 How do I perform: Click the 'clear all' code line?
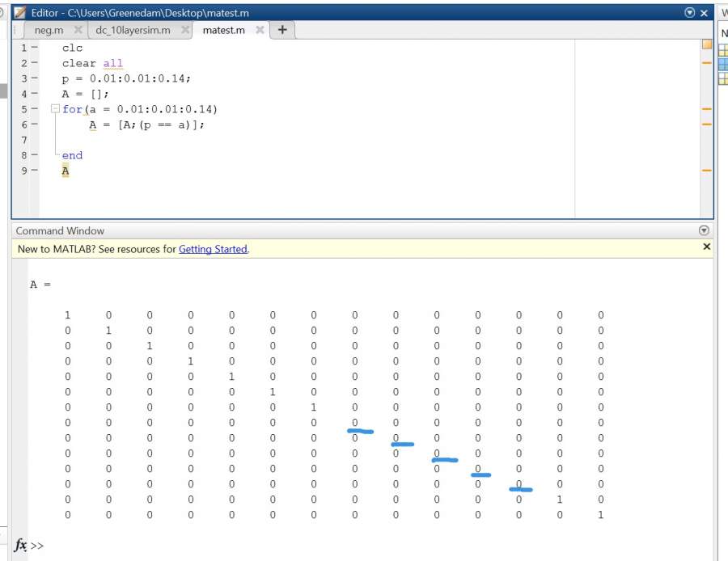(92, 63)
